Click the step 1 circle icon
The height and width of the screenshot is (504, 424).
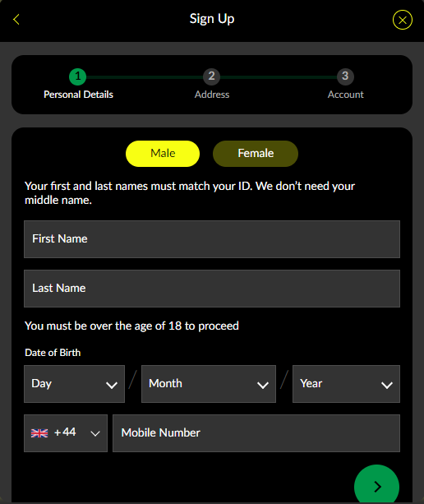tap(78, 76)
